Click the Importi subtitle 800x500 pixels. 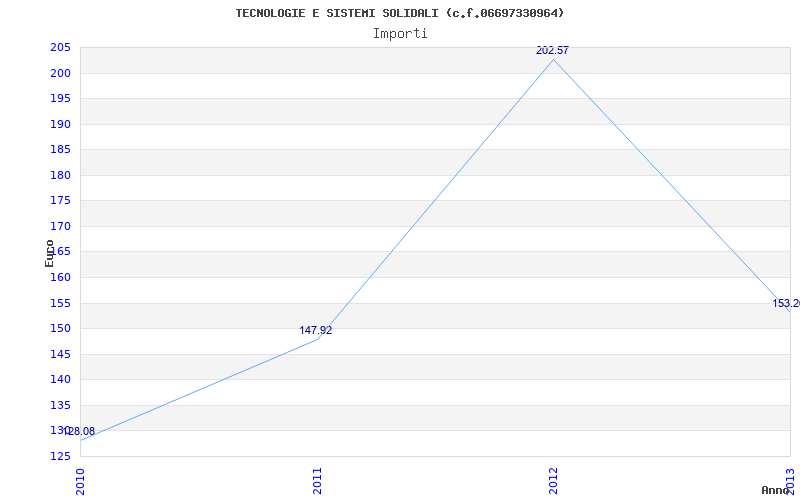click(x=400, y=34)
